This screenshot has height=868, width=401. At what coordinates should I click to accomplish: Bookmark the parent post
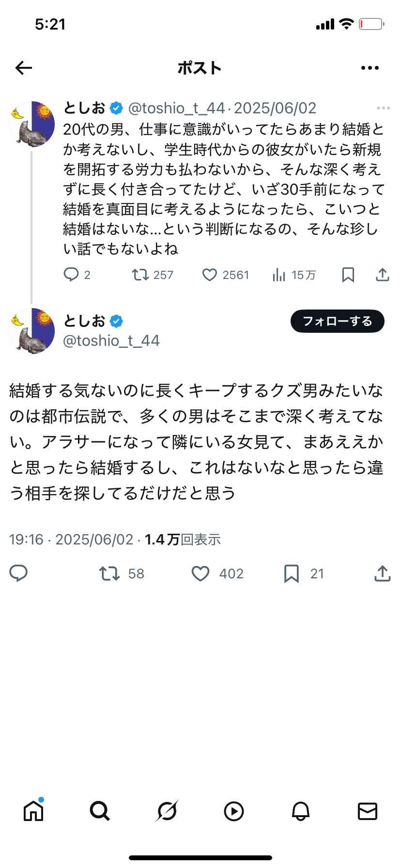(x=348, y=275)
